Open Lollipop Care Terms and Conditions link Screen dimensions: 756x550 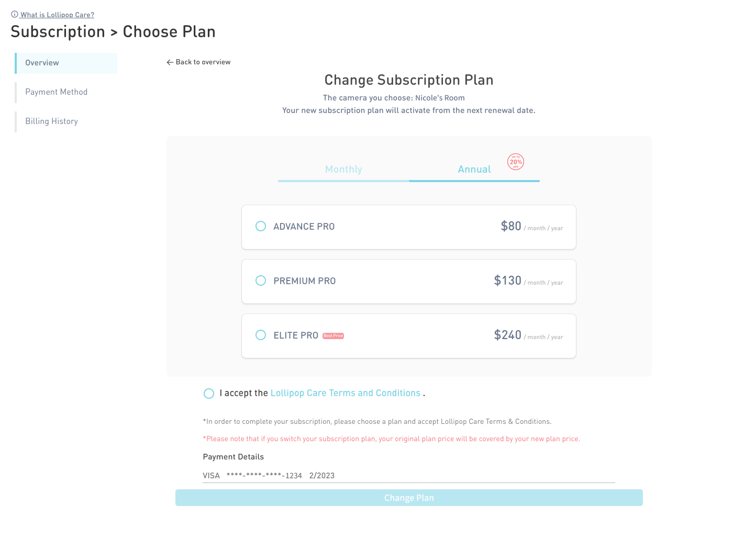coord(346,393)
